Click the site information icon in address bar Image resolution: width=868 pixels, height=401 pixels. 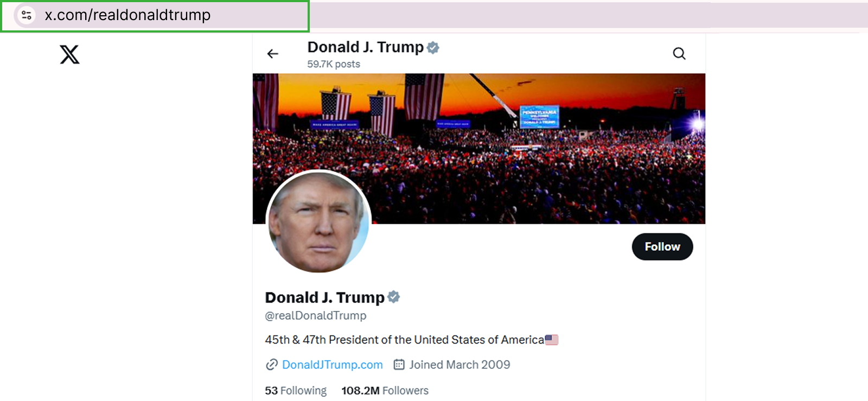click(26, 15)
